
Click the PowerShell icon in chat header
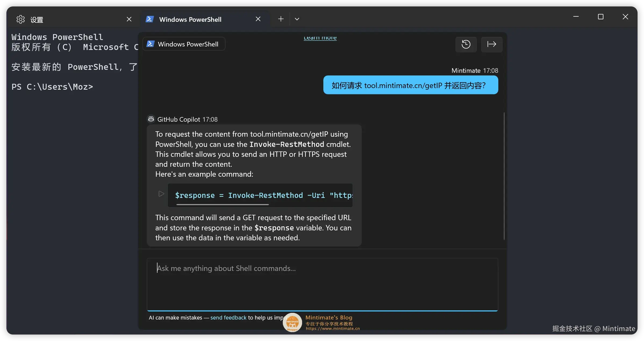pyautogui.click(x=151, y=44)
